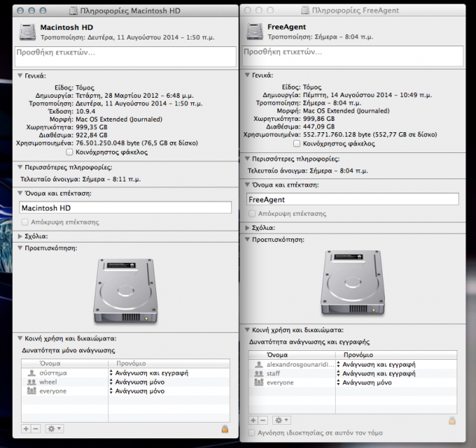
Task: Click Προνόμιο column header in FreeAgent table
Action: tap(396, 355)
